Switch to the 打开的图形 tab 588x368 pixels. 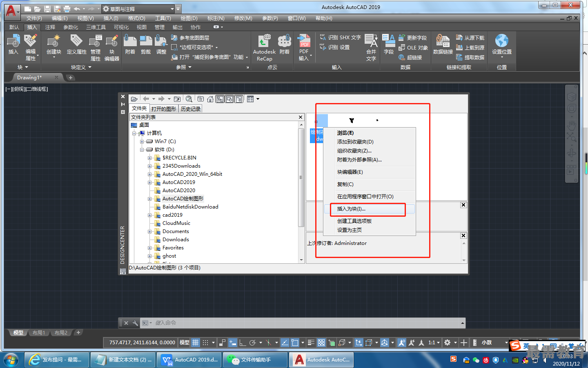pyautogui.click(x=164, y=109)
